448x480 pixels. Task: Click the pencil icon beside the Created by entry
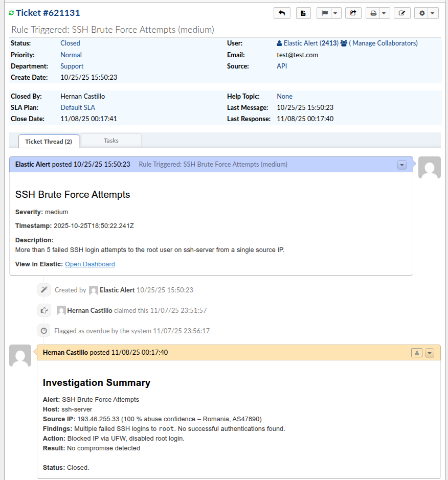[44, 290]
